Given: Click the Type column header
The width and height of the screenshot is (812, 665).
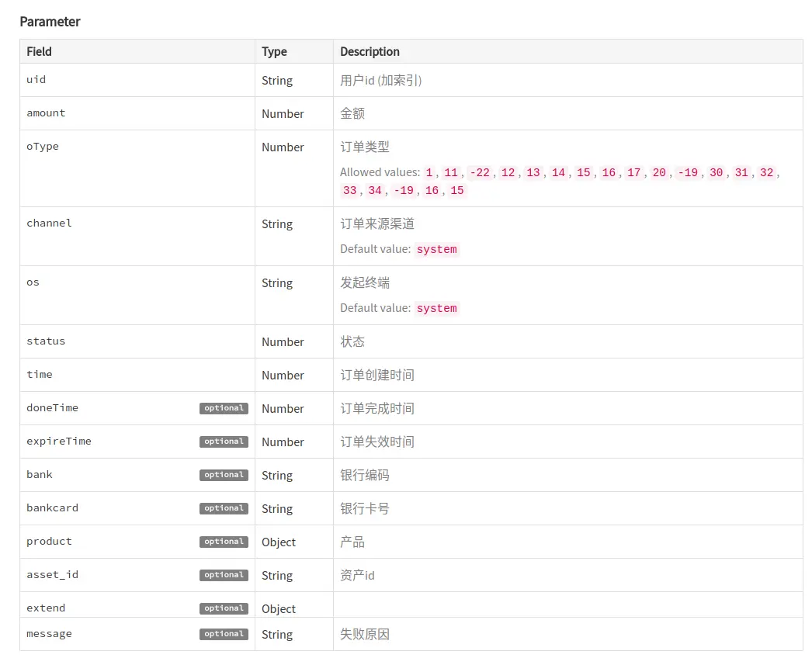Looking at the screenshot, I should point(274,52).
